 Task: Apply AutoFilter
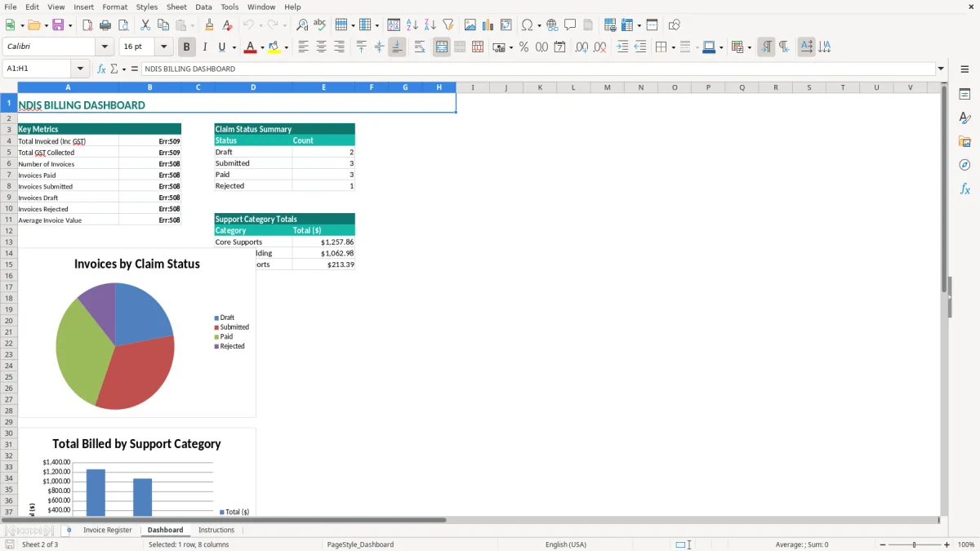point(448,25)
